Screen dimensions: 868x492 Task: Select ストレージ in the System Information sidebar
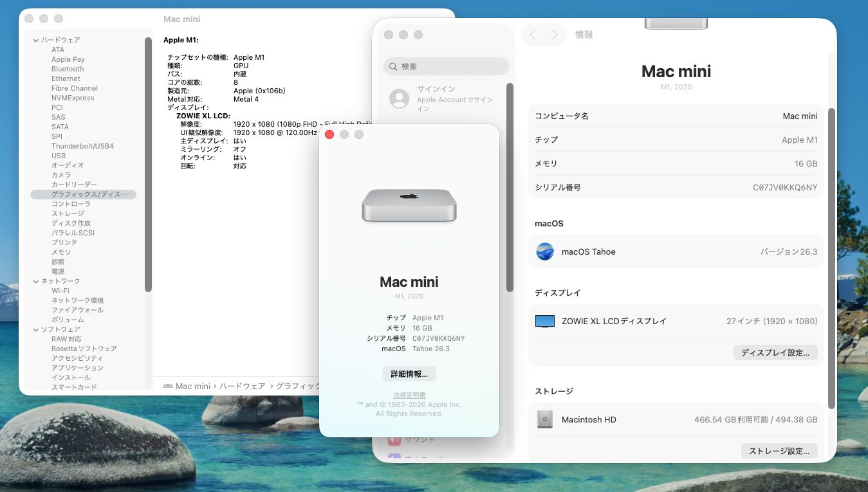coord(68,214)
